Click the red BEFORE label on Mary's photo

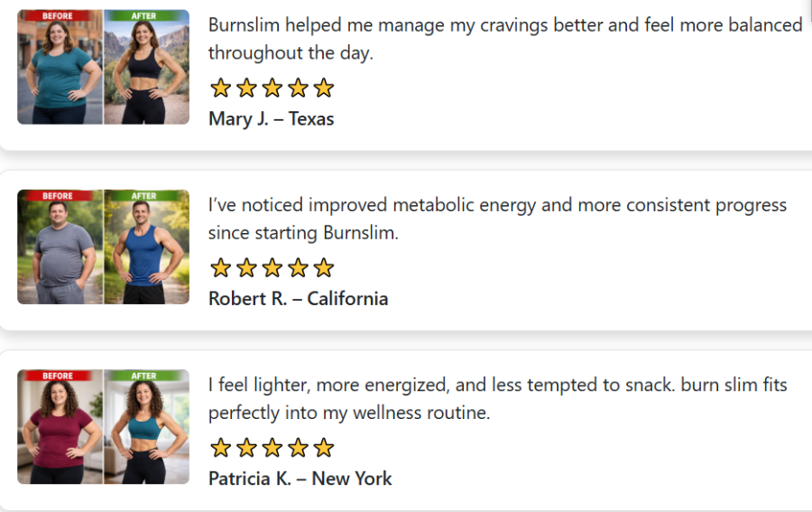(58, 16)
